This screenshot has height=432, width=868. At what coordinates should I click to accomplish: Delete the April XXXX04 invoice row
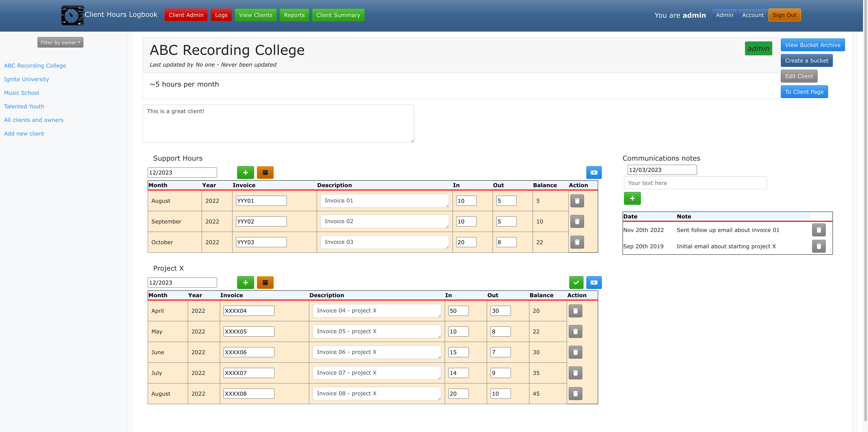pos(575,311)
